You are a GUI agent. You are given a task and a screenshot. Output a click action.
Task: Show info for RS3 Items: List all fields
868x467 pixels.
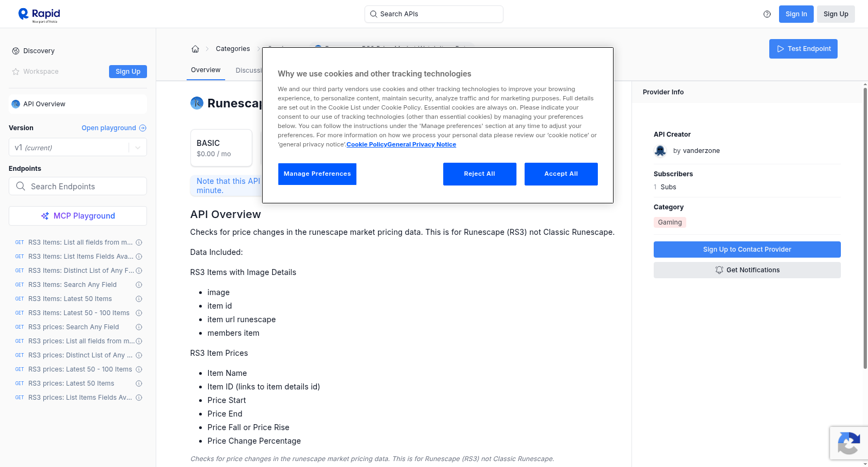point(139,242)
